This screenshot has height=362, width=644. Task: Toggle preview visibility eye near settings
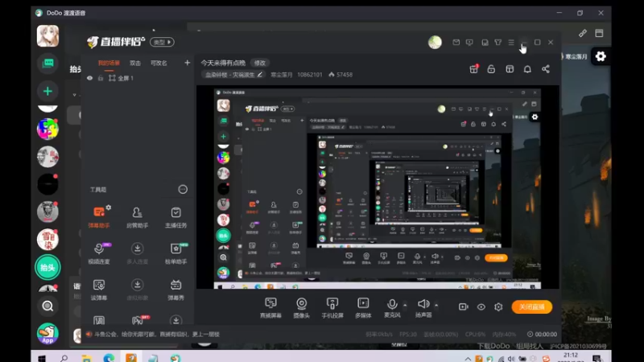tap(481, 307)
